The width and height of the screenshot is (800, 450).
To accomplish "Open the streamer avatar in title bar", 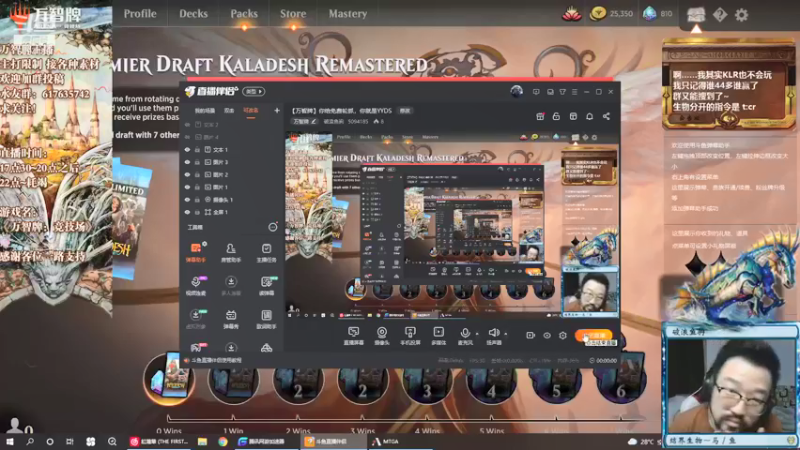I will [516, 91].
